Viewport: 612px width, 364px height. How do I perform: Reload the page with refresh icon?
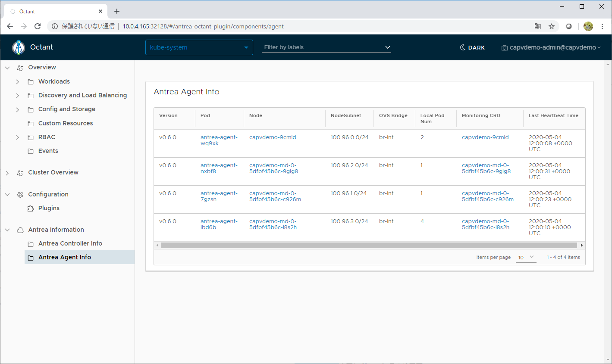[38, 26]
